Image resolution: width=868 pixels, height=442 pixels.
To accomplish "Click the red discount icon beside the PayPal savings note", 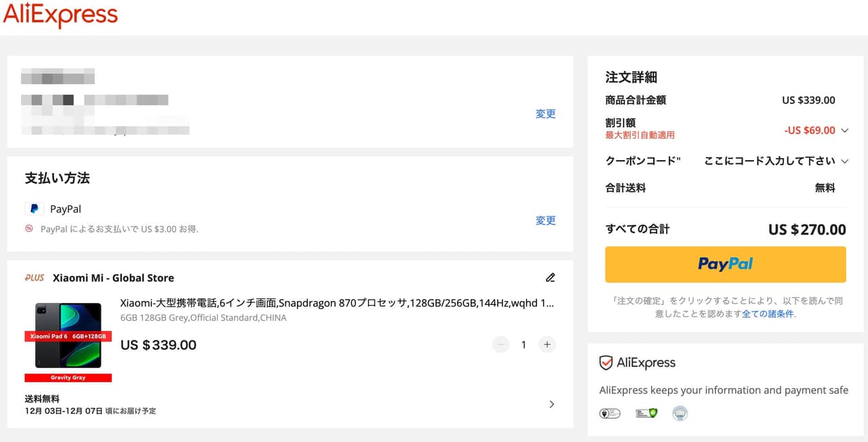I will [29, 229].
